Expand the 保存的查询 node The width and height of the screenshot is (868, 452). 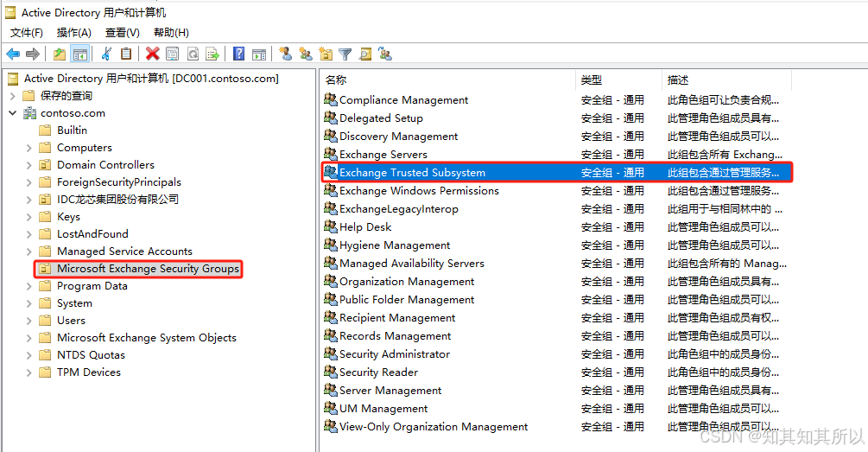(13, 96)
